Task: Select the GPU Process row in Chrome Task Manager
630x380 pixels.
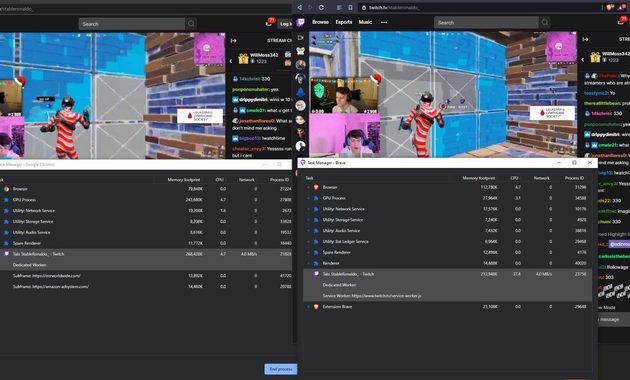Action: pos(146,200)
